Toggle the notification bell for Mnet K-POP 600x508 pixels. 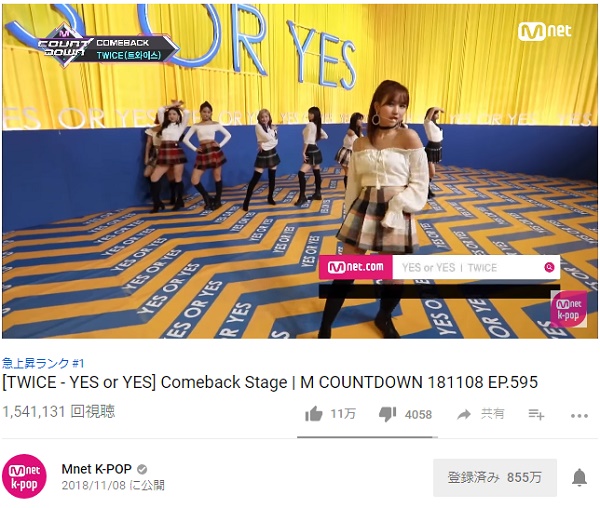(579, 477)
